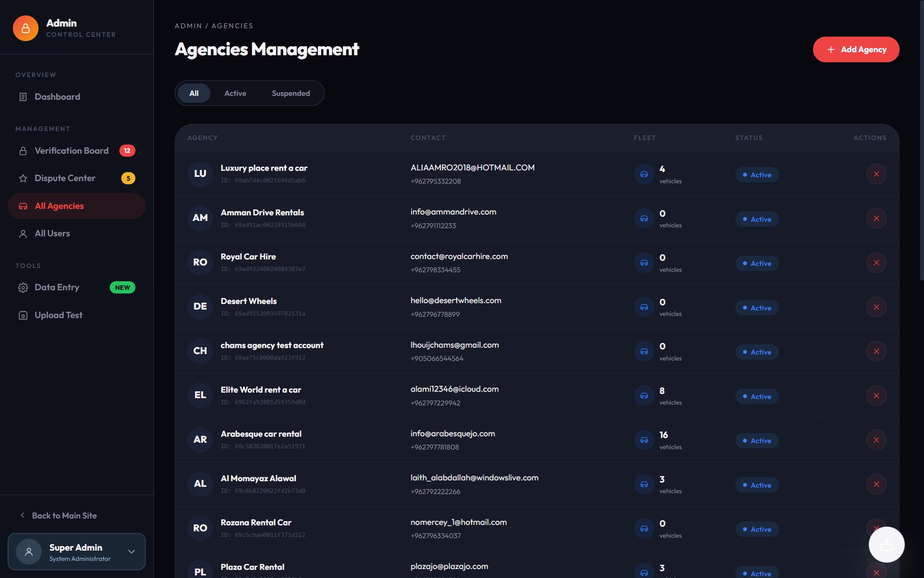The height and width of the screenshot is (578, 924).
Task: Click Active status badge for Royal Car Hire
Action: click(757, 263)
